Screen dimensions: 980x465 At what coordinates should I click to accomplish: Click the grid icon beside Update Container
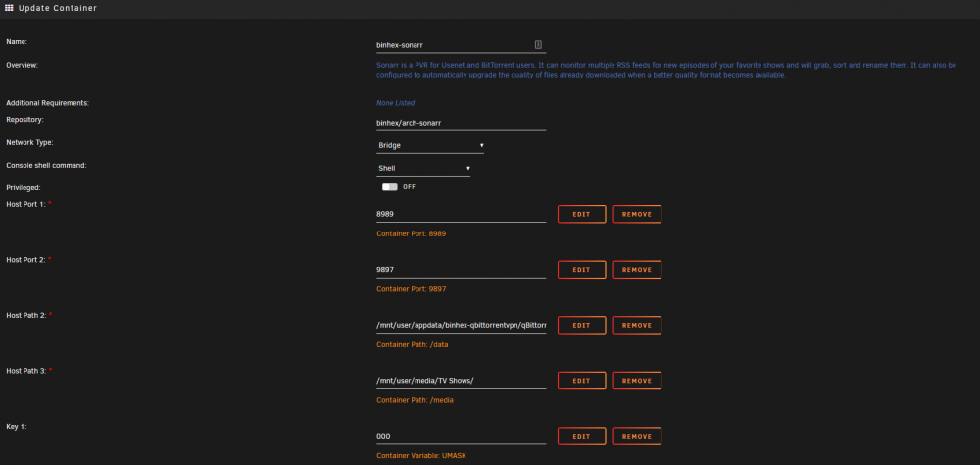point(10,8)
